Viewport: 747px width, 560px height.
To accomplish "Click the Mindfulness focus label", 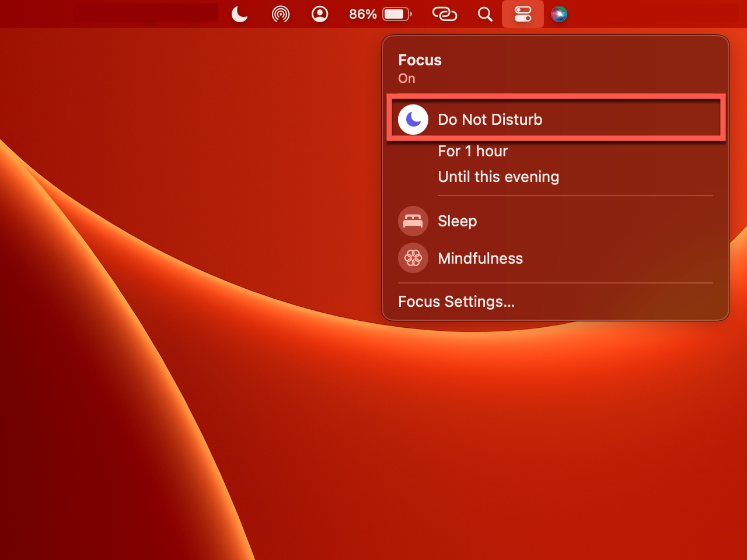I will point(480,258).
